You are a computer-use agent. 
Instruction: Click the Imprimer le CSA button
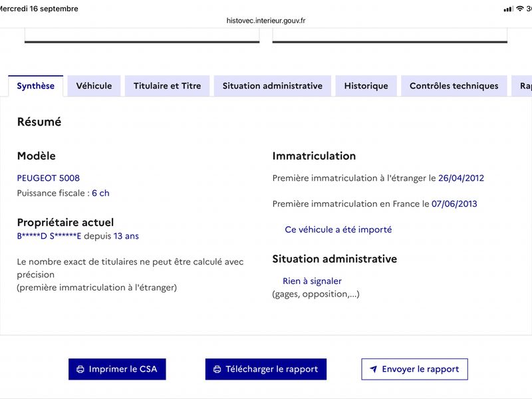coord(117,369)
